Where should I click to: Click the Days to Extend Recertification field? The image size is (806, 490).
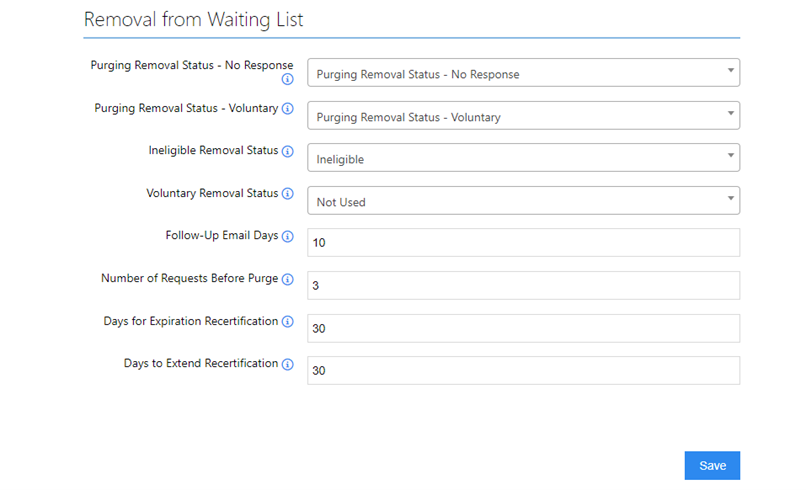523,371
